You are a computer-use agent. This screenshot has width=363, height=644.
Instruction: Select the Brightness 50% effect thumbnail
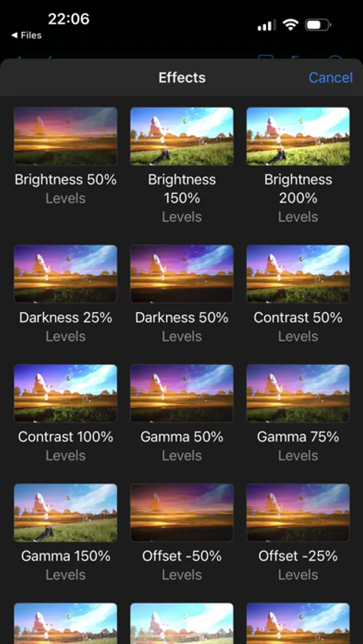pos(65,137)
